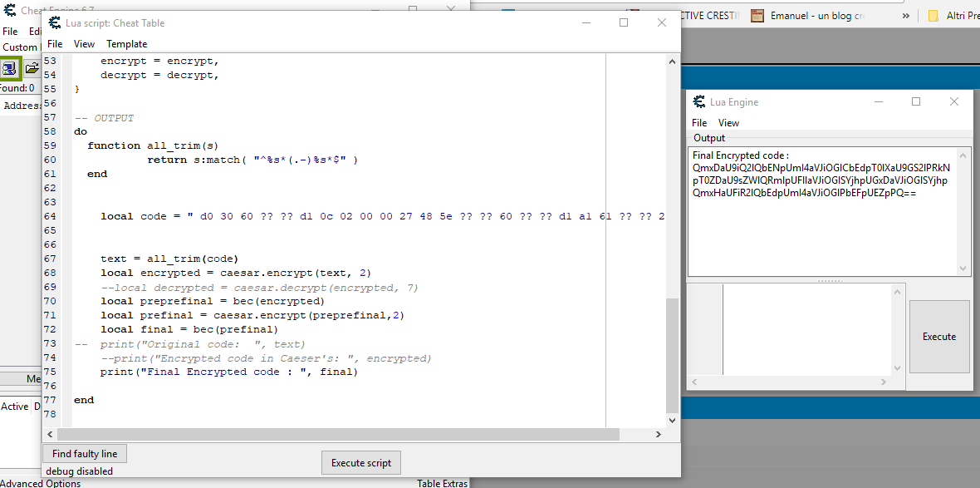Click the horizontal scrollbar under the script editor
This screenshot has height=488, width=980.
tap(332, 434)
